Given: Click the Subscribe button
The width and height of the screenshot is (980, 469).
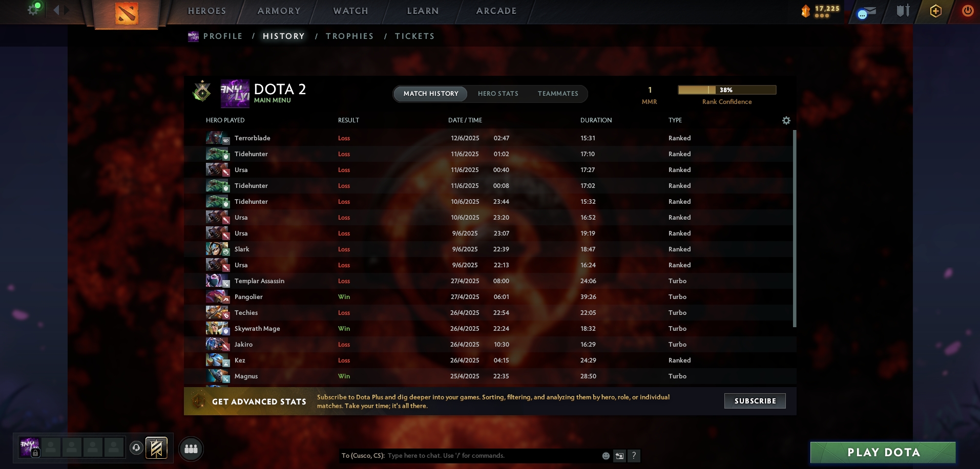Looking at the screenshot, I should (755, 401).
